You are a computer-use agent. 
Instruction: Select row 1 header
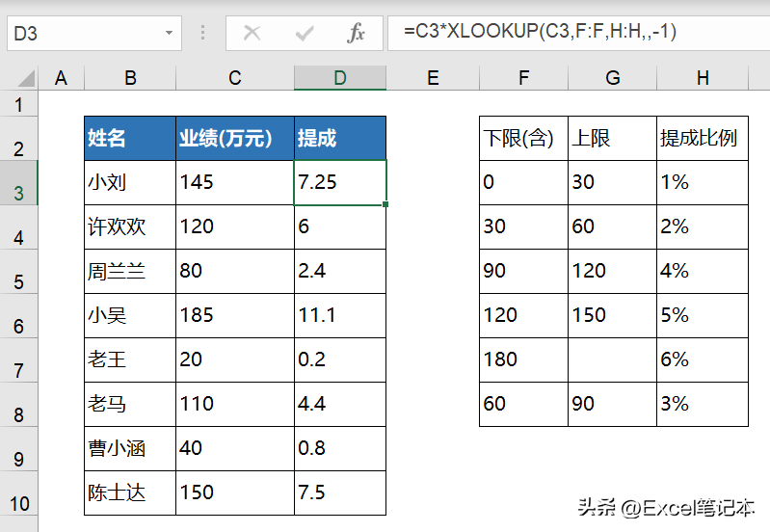(18, 104)
